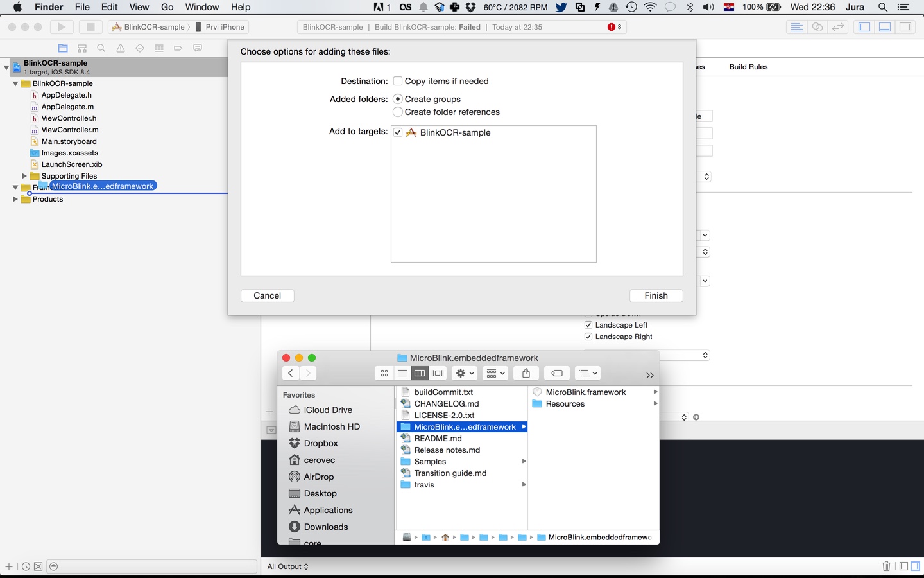This screenshot has width=924, height=578.
Task: Click the navigator filter field
Action: point(153,566)
